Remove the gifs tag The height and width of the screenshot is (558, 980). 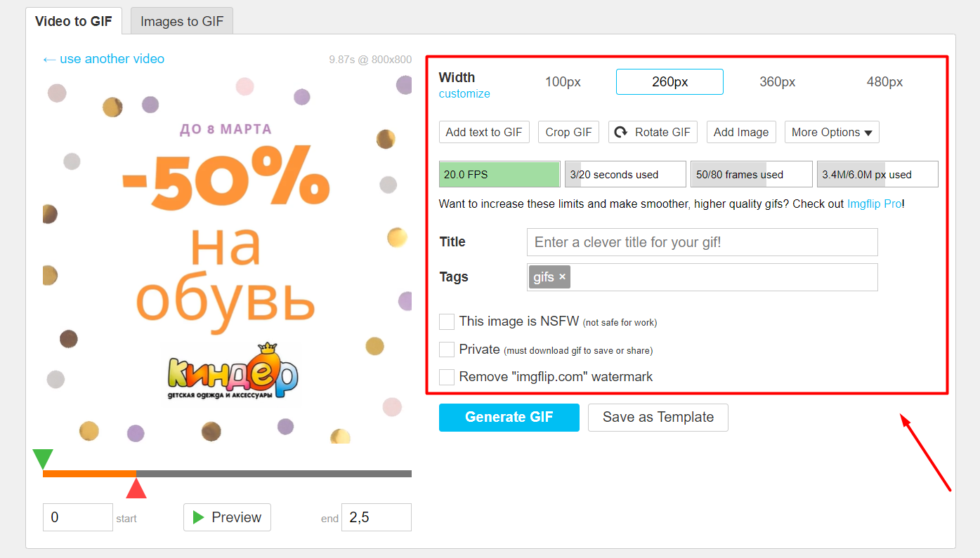click(562, 277)
